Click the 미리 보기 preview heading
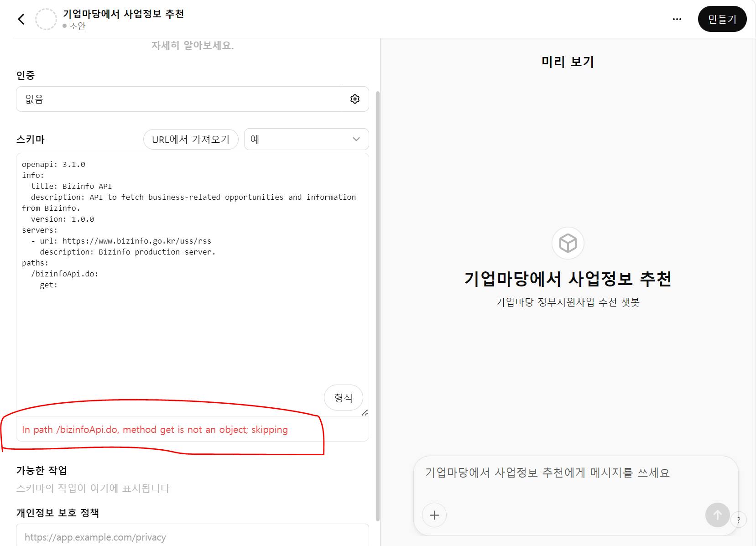This screenshot has height=546, width=756. coord(568,62)
